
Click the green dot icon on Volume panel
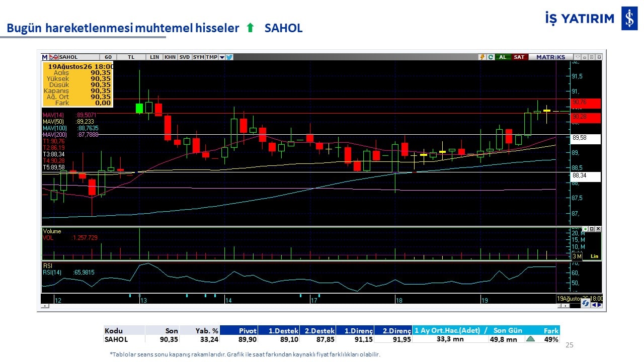[585, 229]
